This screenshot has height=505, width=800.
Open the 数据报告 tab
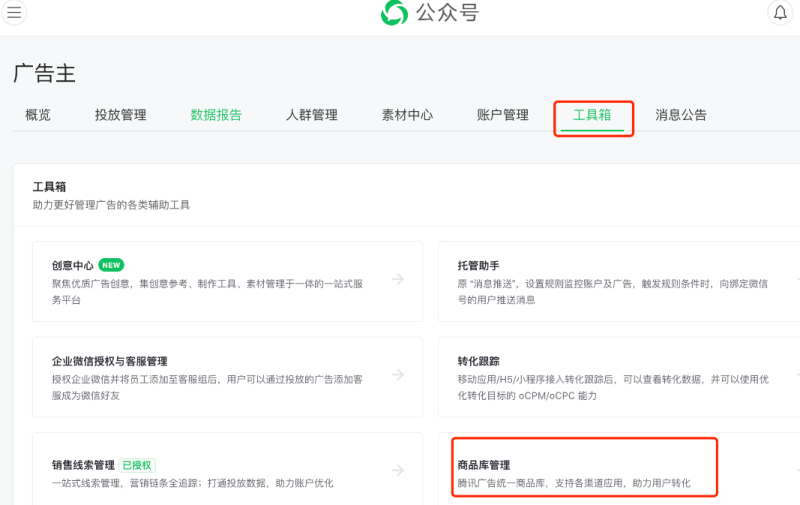[216, 115]
